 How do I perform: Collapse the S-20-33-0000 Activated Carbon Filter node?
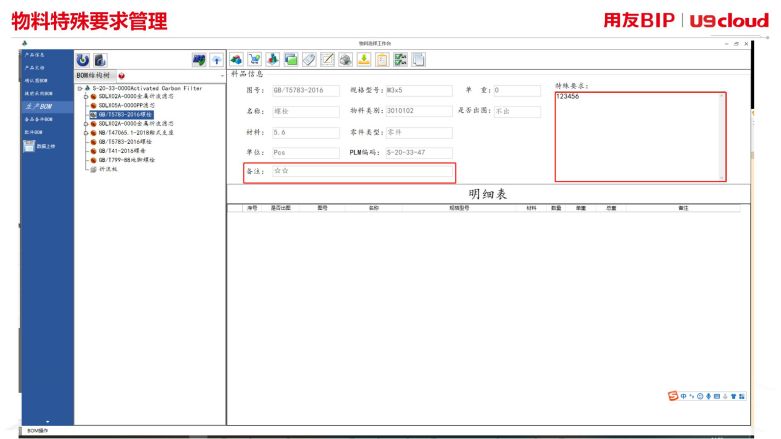[80, 88]
